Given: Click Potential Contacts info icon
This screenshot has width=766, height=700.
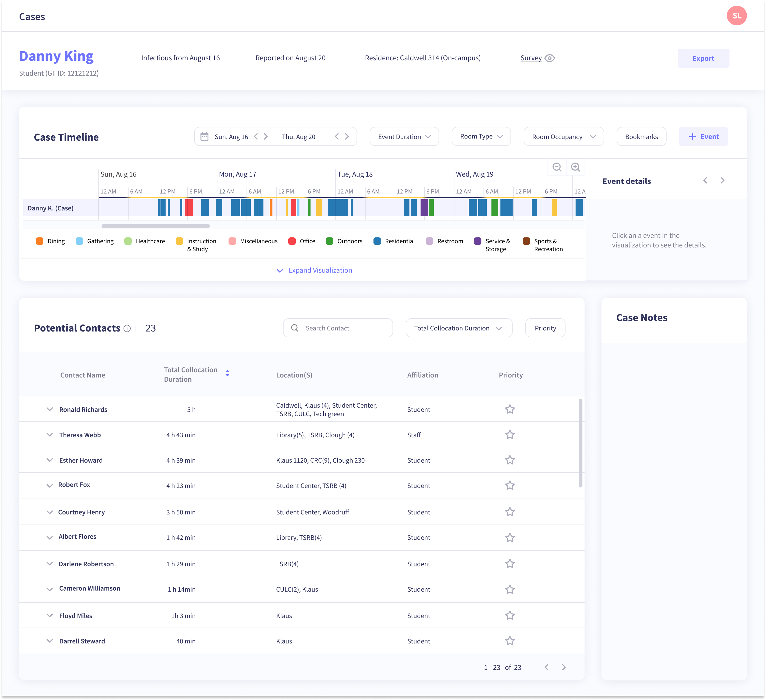Looking at the screenshot, I should 127,329.
